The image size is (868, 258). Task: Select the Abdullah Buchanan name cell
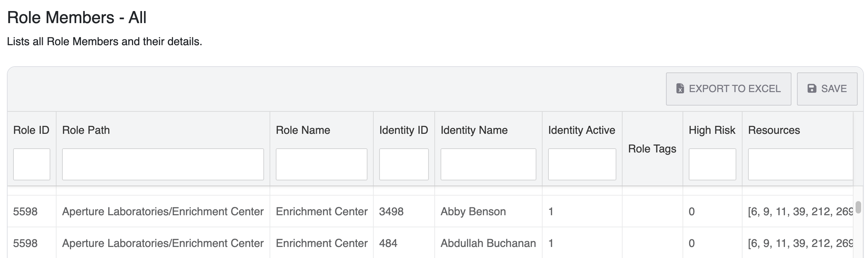[488, 243]
